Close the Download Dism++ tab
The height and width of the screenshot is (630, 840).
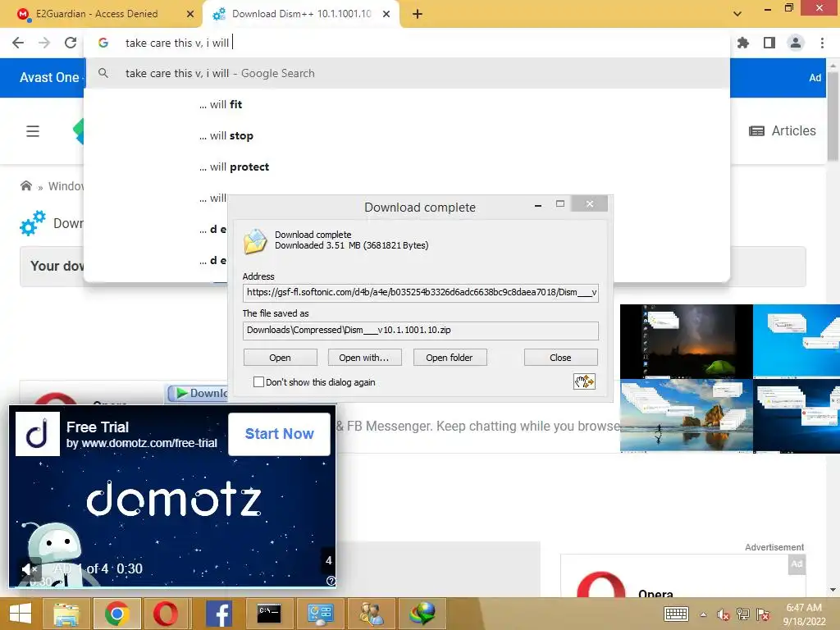tap(386, 14)
